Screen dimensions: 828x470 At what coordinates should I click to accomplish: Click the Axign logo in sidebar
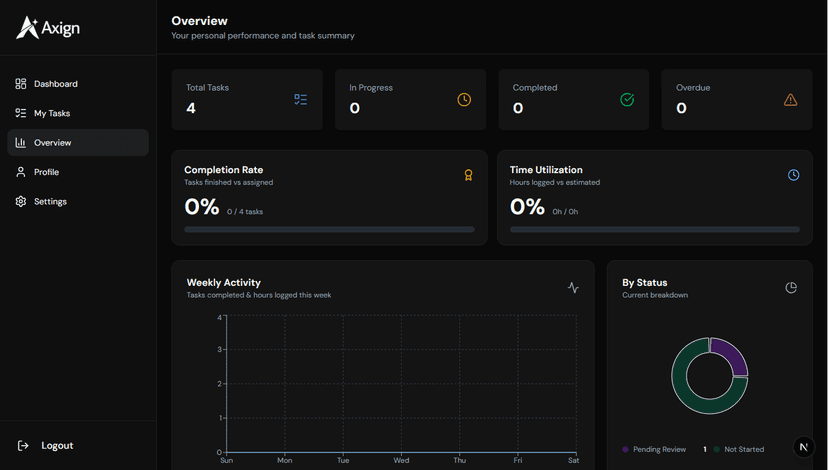click(x=48, y=28)
